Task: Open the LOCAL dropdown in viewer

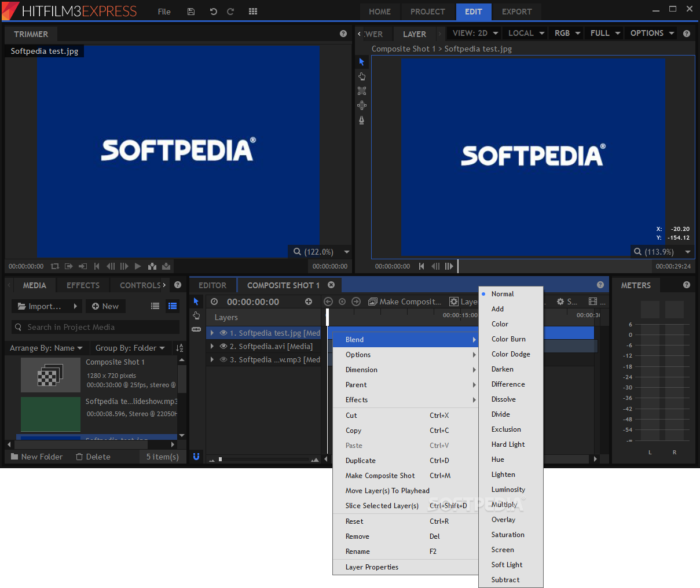Action: (526, 33)
